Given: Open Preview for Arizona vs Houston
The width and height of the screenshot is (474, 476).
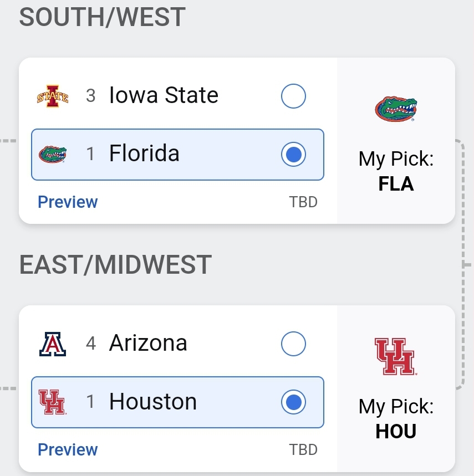Looking at the screenshot, I should pyautogui.click(x=68, y=449).
